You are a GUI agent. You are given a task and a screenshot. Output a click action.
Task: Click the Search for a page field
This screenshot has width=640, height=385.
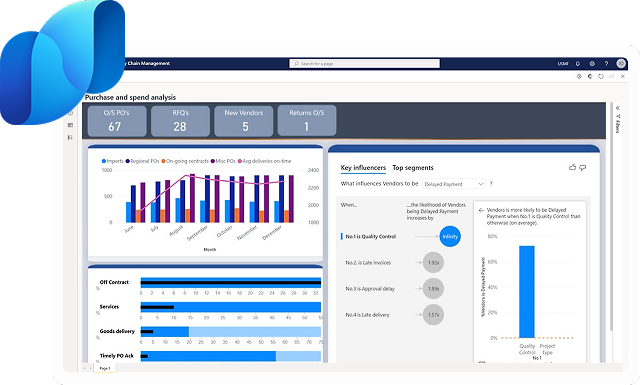click(x=364, y=63)
